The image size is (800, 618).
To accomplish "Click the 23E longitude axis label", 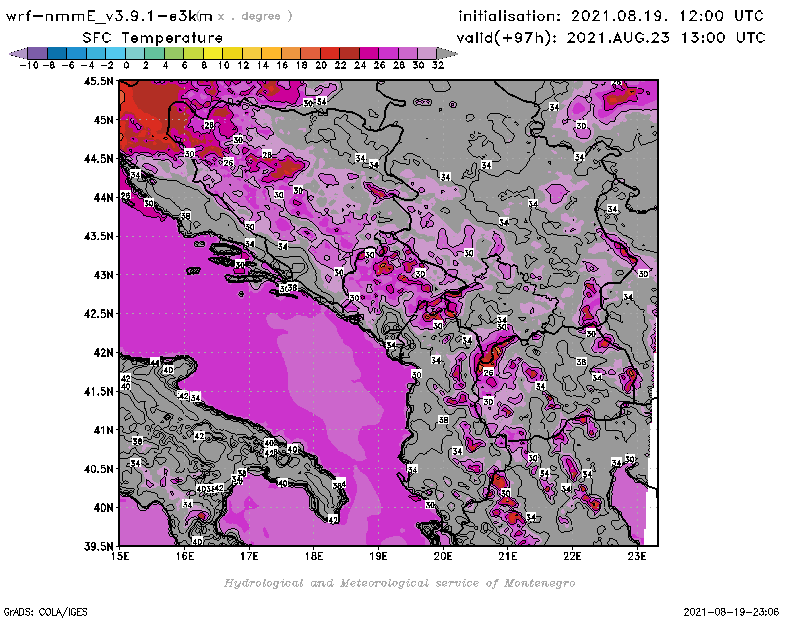I will click(x=637, y=556).
